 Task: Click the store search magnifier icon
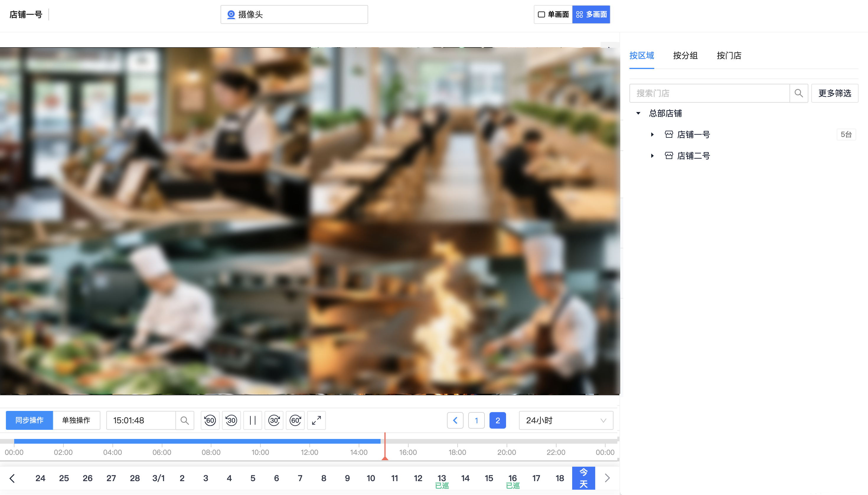point(799,93)
